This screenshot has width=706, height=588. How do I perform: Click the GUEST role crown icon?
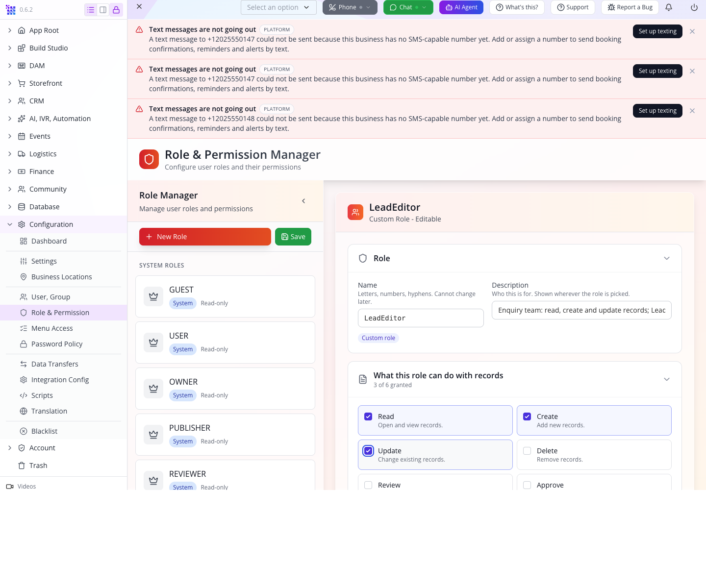(153, 296)
